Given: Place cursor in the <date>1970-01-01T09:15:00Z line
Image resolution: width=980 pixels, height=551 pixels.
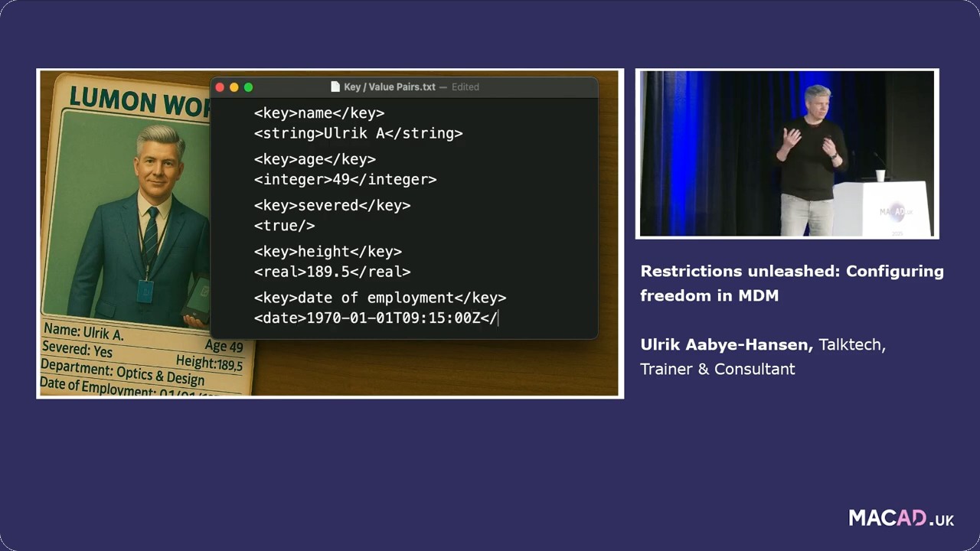Looking at the screenshot, I should coord(376,318).
